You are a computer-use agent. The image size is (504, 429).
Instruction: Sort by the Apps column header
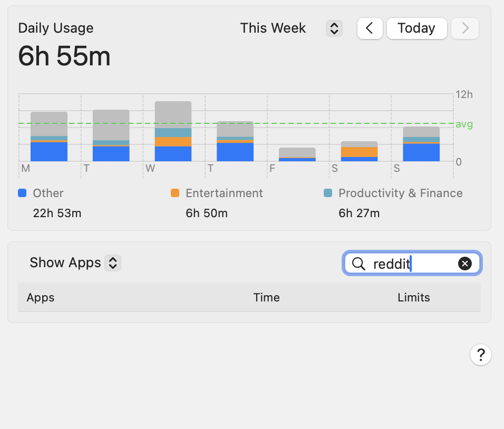pyautogui.click(x=41, y=297)
